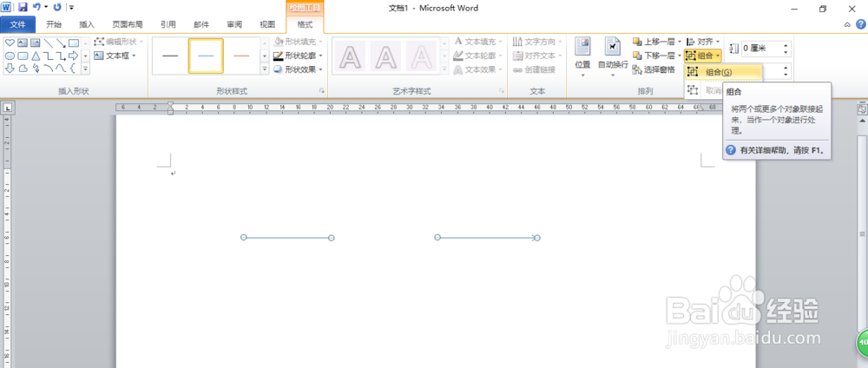The height and width of the screenshot is (368, 868).
Task: Select the triangle shape
Action: tap(36, 56)
